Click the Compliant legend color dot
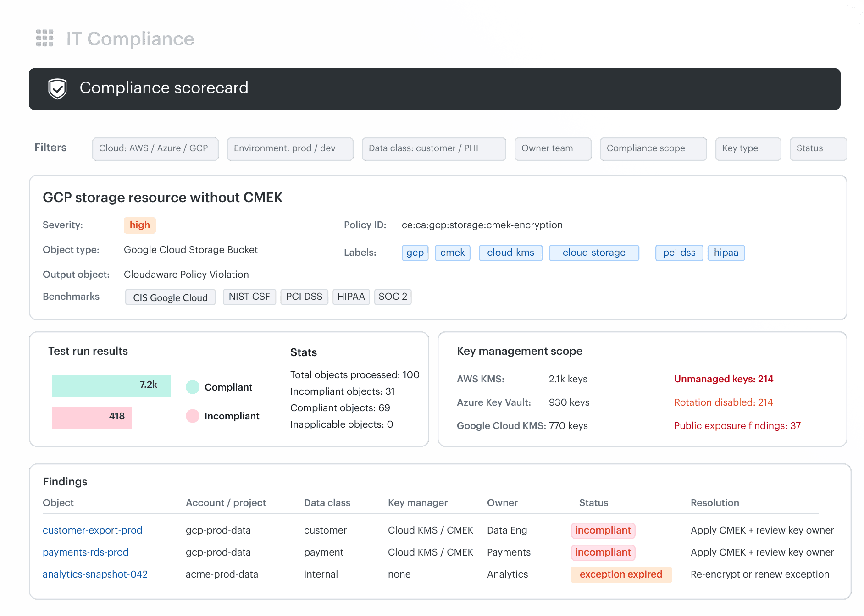The image size is (864, 616). click(193, 387)
